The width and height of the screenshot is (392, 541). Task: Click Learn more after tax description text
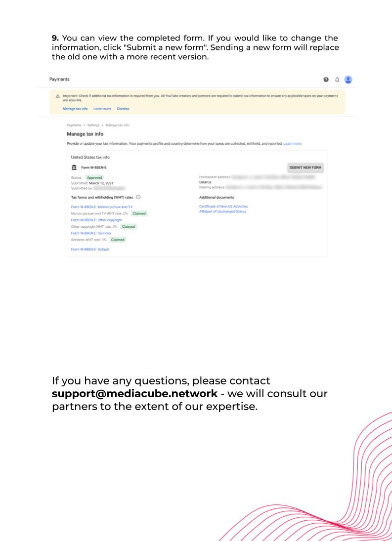pyautogui.click(x=292, y=144)
